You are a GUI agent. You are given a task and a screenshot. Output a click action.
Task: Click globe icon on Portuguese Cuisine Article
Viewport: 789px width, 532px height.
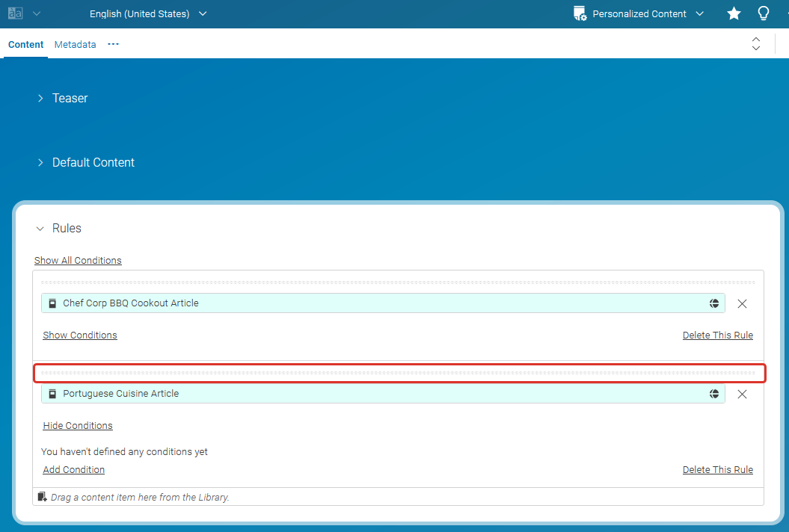(x=714, y=394)
